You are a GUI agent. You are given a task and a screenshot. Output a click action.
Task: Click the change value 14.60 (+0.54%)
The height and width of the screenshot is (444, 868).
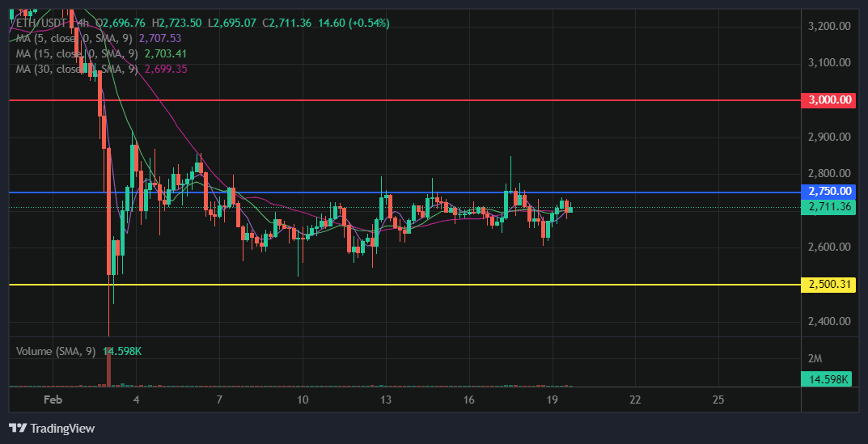click(354, 23)
